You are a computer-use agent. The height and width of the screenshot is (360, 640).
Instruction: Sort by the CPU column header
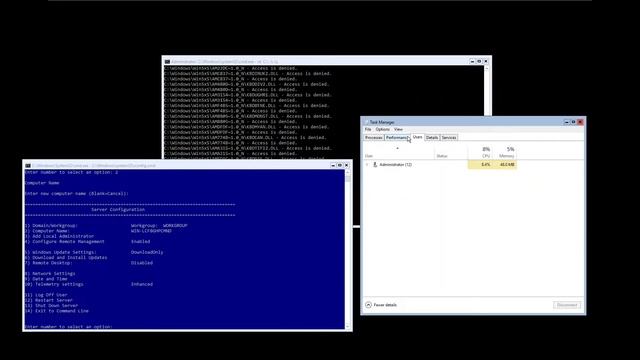click(480, 152)
